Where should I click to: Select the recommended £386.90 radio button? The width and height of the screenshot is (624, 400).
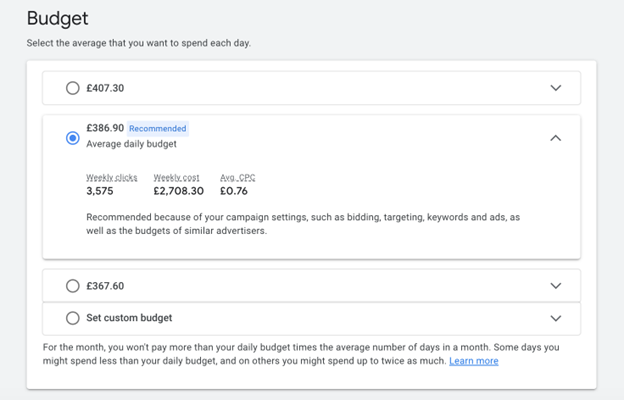click(72, 138)
